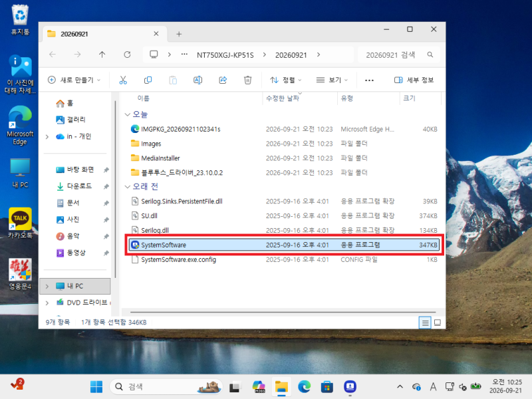Open Microsoft 365 Copilot taskbar icon

point(259,386)
